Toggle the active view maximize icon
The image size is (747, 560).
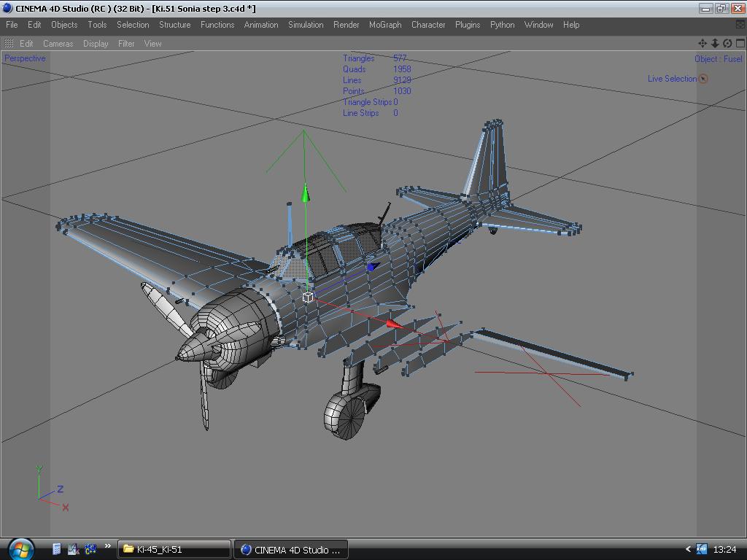click(x=740, y=43)
